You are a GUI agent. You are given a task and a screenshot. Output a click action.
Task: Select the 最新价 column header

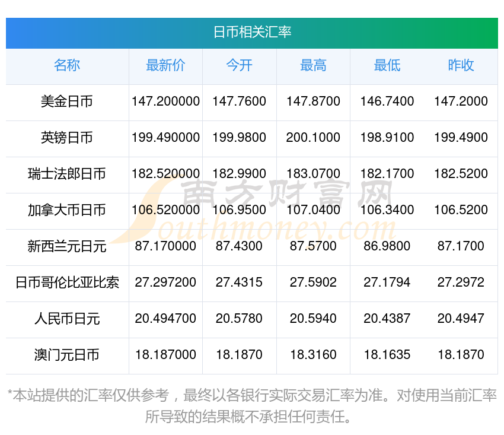point(165,65)
